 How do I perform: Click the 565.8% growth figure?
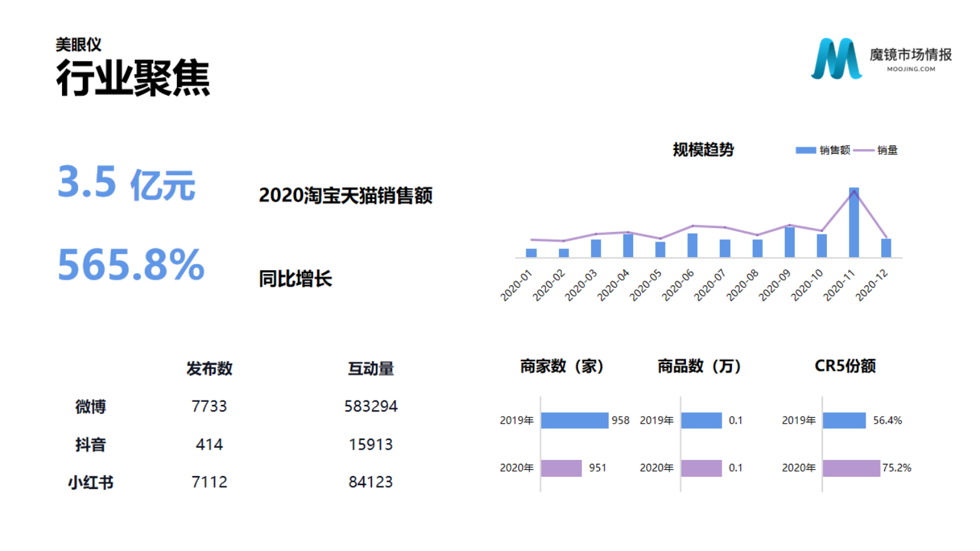click(131, 265)
